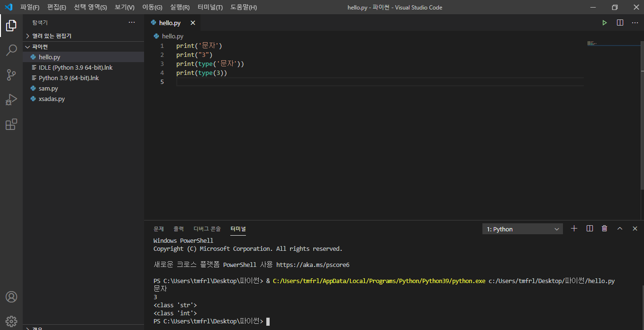
Task: Close the hello.py editor tab
Action: (192, 23)
